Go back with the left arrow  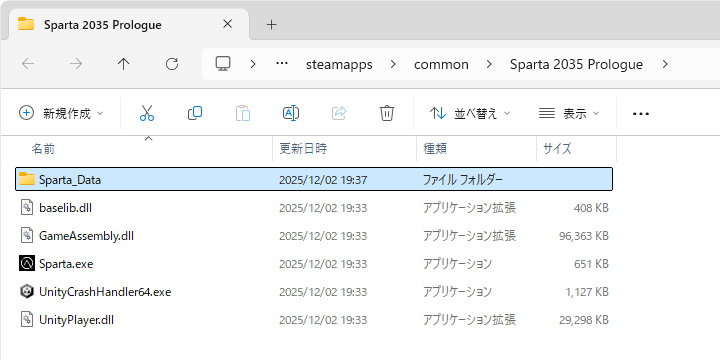[x=28, y=64]
